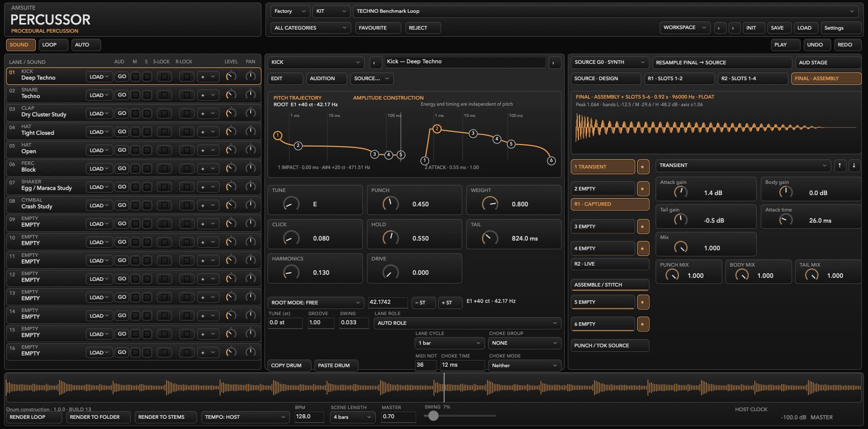
Task: Expand the ROOT MODE: FREE dropdown
Action: pyautogui.click(x=316, y=303)
